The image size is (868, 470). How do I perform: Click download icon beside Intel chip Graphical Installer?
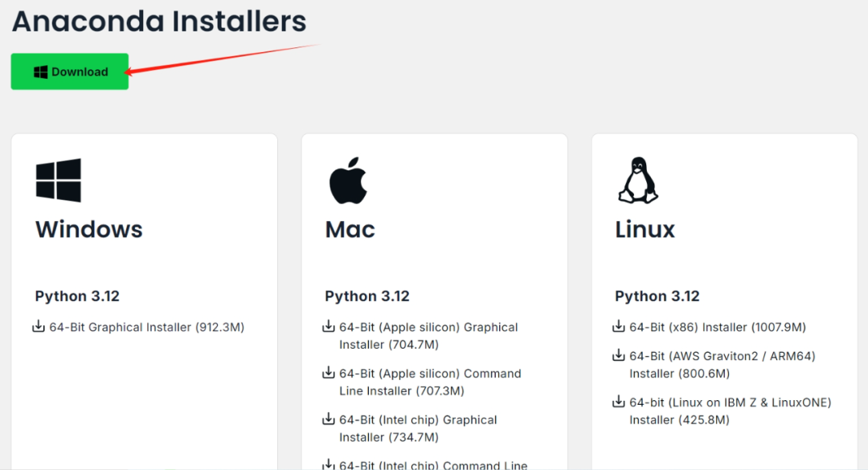point(328,419)
